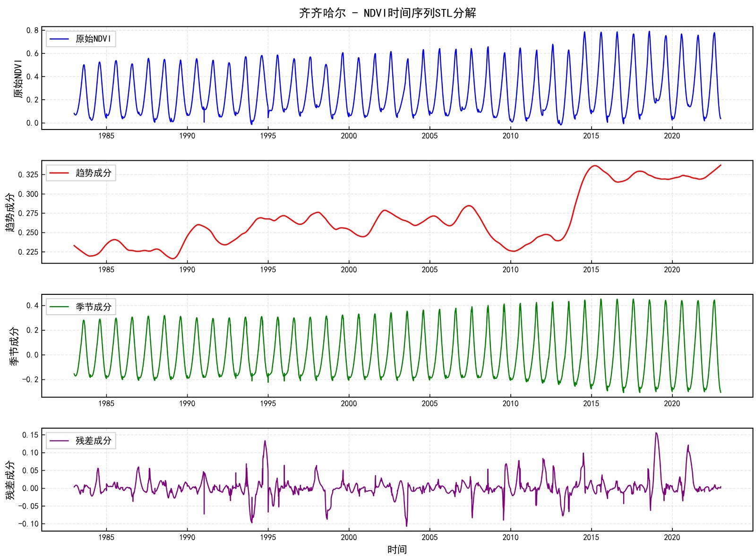This screenshot has height=559, width=756.
Task: Click the 0.8 tick on original NDVI y-axis
Action: pos(32,30)
